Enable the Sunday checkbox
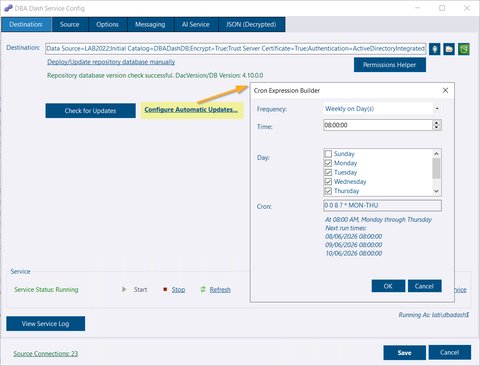Image resolution: width=480 pixels, height=366 pixels. (x=328, y=154)
